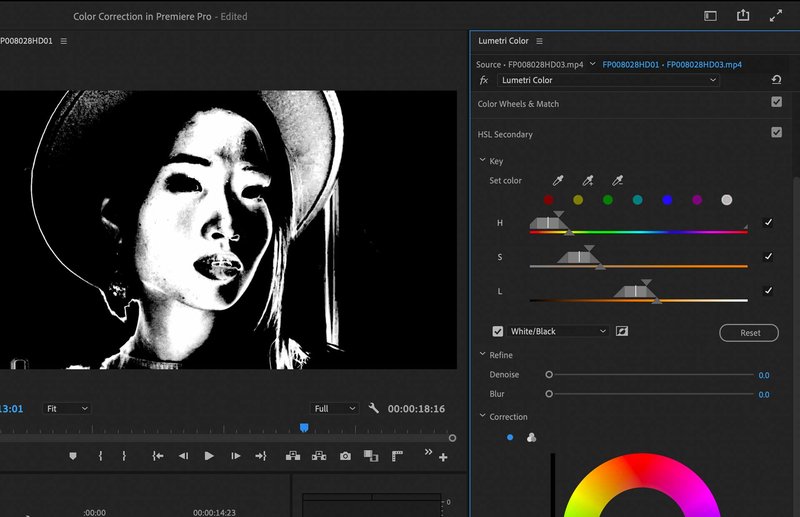Open the Fit zoom level dropdown
800x517 pixels.
click(67, 408)
